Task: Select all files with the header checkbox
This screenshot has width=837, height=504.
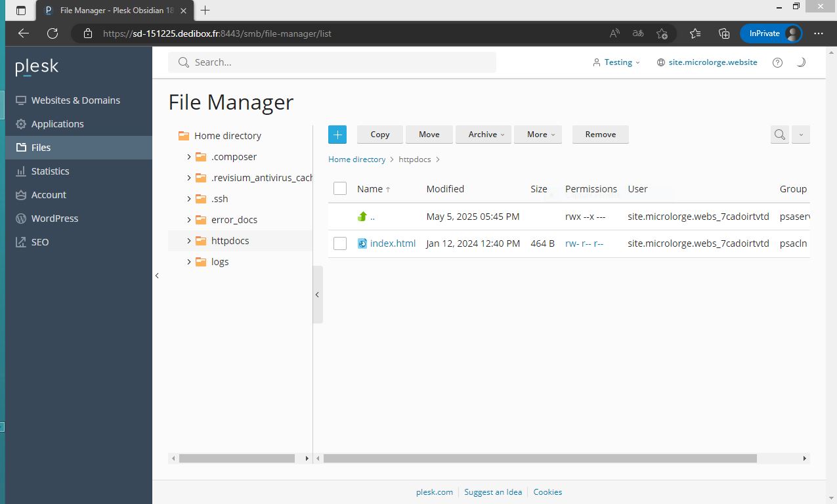Action: click(340, 188)
